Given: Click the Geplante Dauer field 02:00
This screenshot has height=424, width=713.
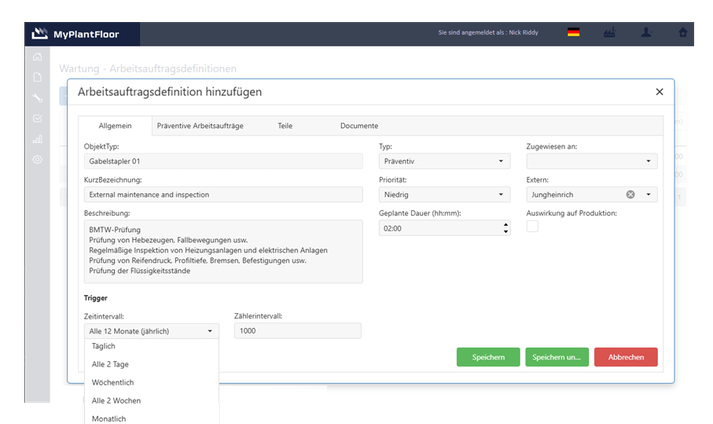Looking at the screenshot, I should pyautogui.click(x=444, y=228).
